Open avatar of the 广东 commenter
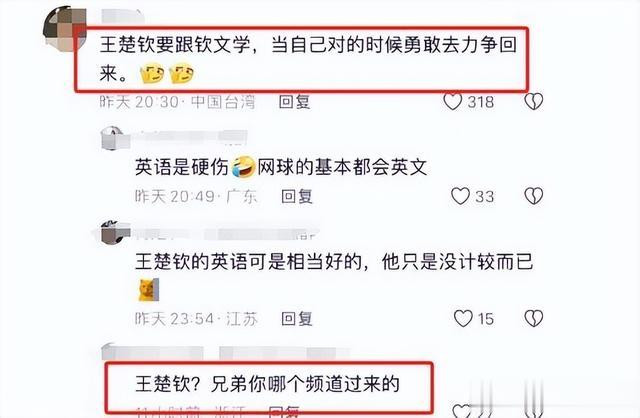Screen dimensions: 640x418 (115, 138)
